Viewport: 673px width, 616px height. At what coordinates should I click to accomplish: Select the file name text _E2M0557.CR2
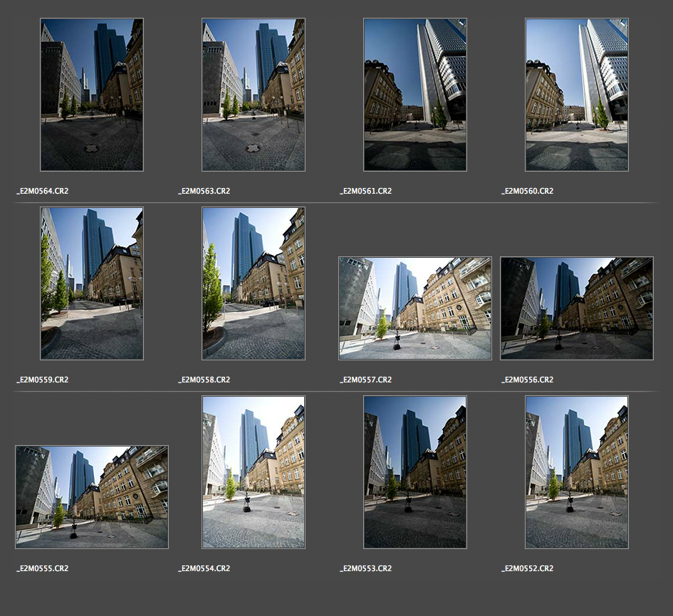366,380
